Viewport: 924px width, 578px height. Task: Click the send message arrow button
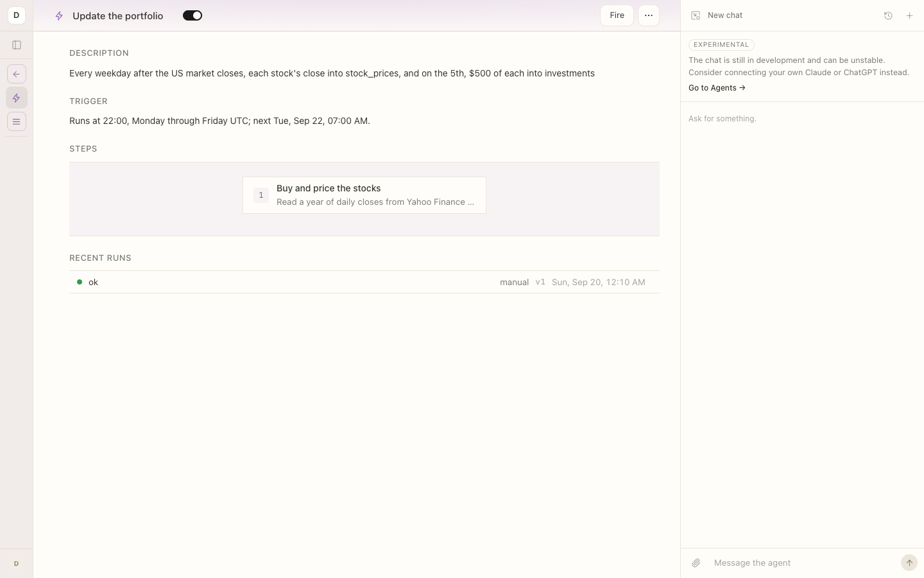tap(909, 563)
